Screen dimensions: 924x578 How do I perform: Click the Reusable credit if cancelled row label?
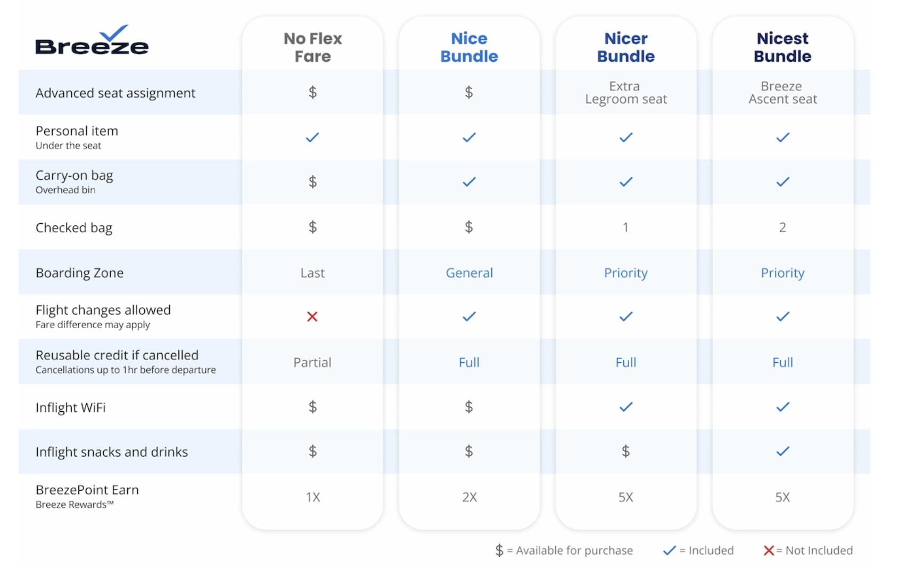pyautogui.click(x=126, y=362)
